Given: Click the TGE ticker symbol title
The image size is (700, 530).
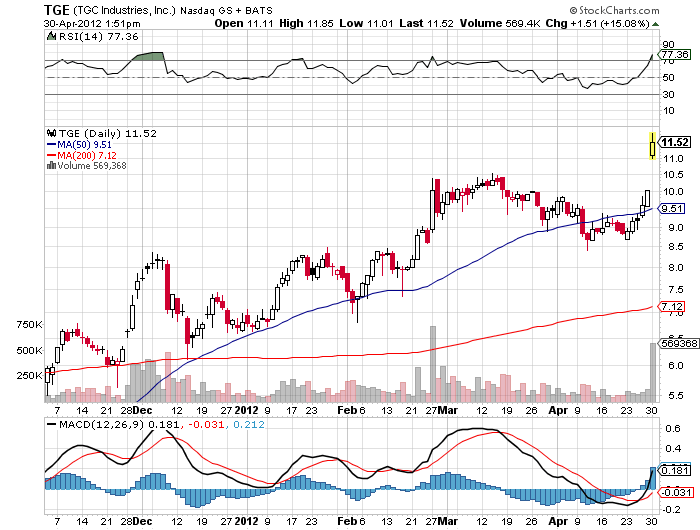Looking at the screenshot, I should [x=57, y=10].
